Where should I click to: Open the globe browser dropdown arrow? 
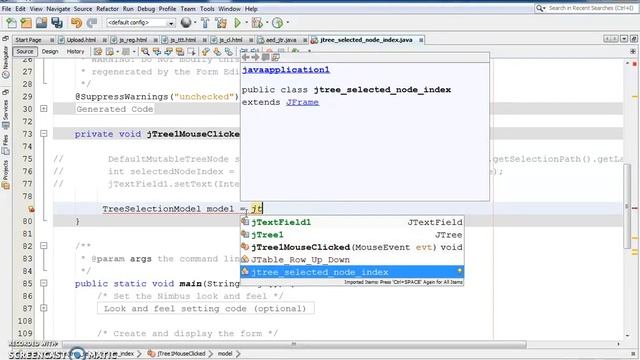coord(195,22)
